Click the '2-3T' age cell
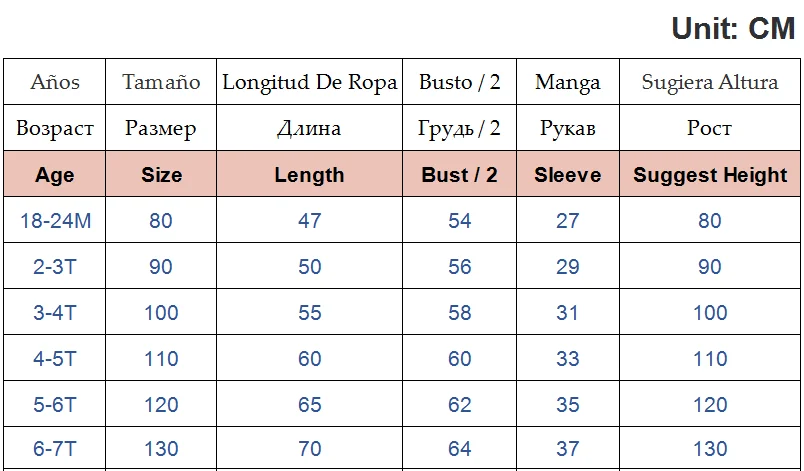This screenshot has width=804, height=471. pos(55,267)
